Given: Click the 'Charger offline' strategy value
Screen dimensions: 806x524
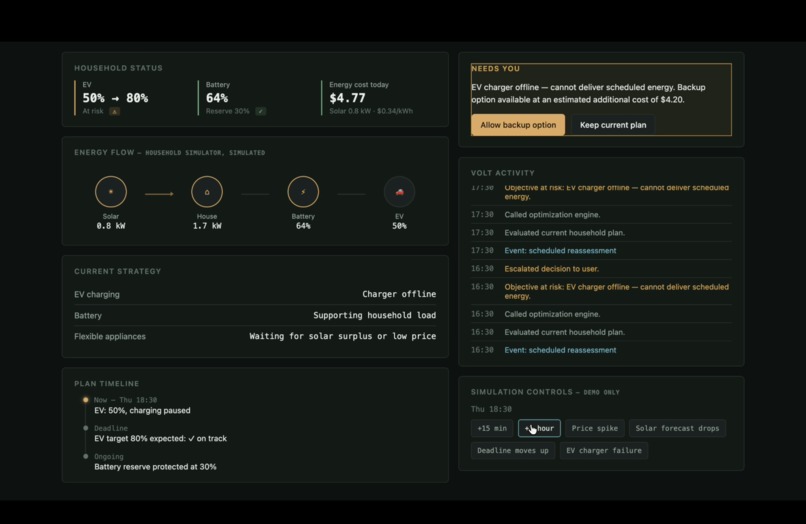Looking at the screenshot, I should click(399, 294).
